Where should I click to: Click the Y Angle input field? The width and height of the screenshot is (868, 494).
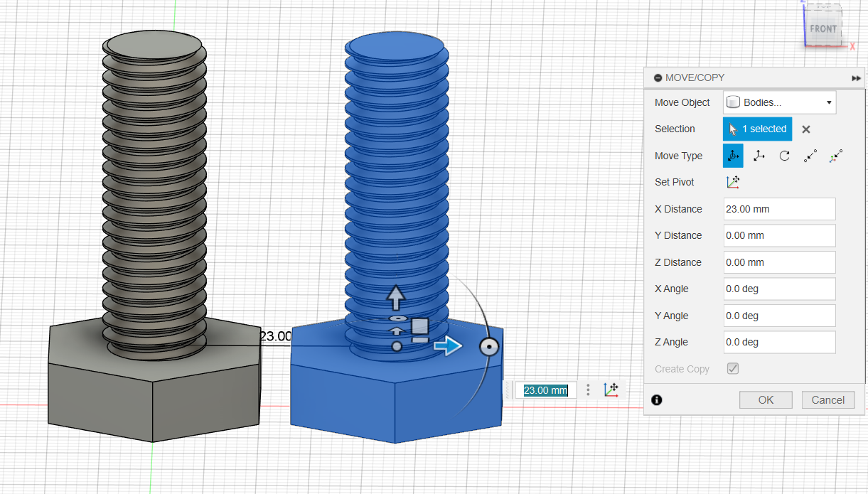point(780,316)
